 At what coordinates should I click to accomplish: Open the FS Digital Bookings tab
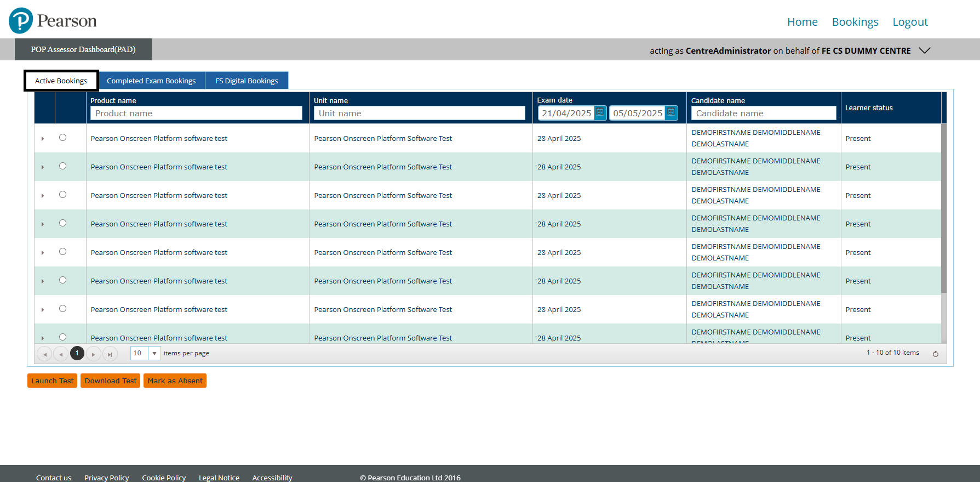click(x=247, y=81)
